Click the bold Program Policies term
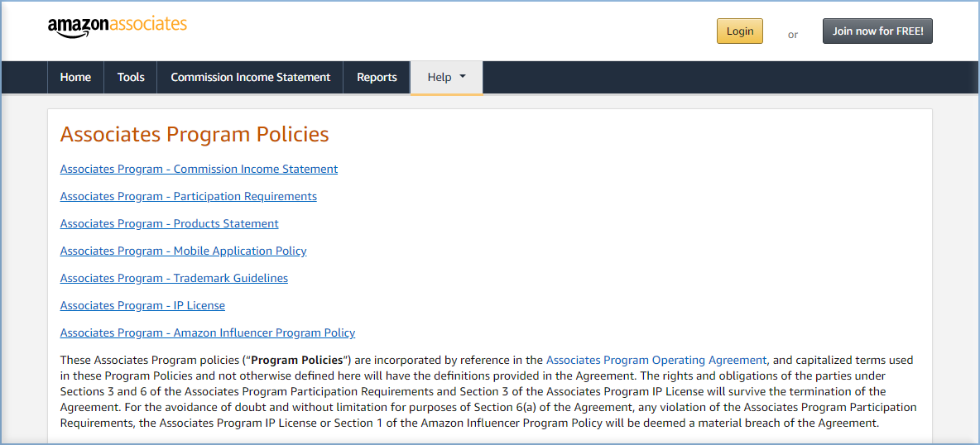 297,360
